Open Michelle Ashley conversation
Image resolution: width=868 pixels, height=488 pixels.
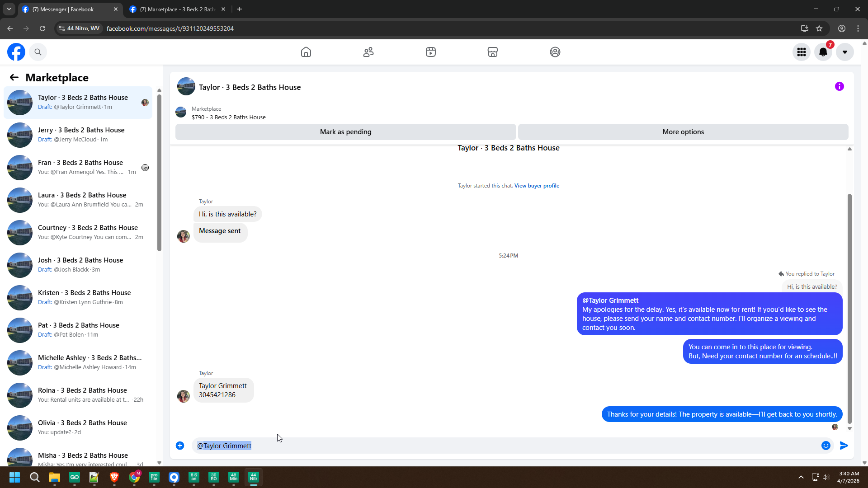click(78, 363)
